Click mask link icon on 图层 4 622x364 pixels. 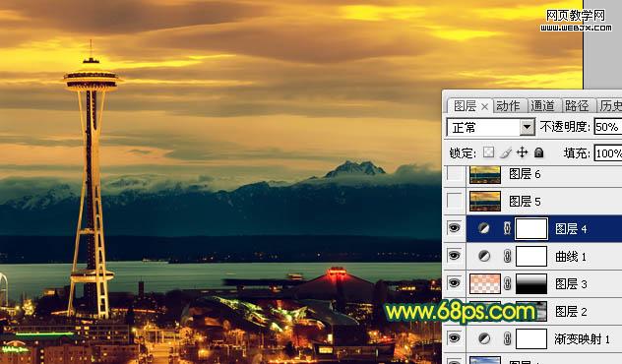click(x=507, y=228)
